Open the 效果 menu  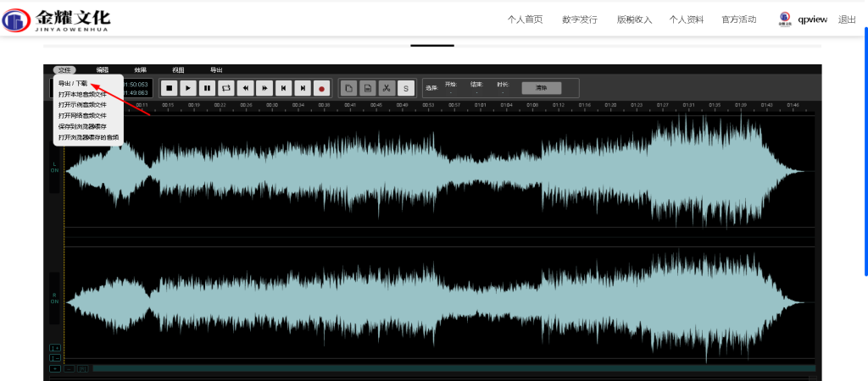click(141, 70)
